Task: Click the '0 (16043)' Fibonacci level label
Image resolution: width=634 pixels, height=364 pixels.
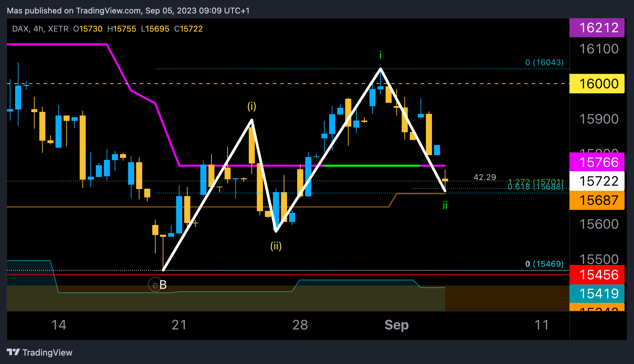Action: click(x=544, y=62)
